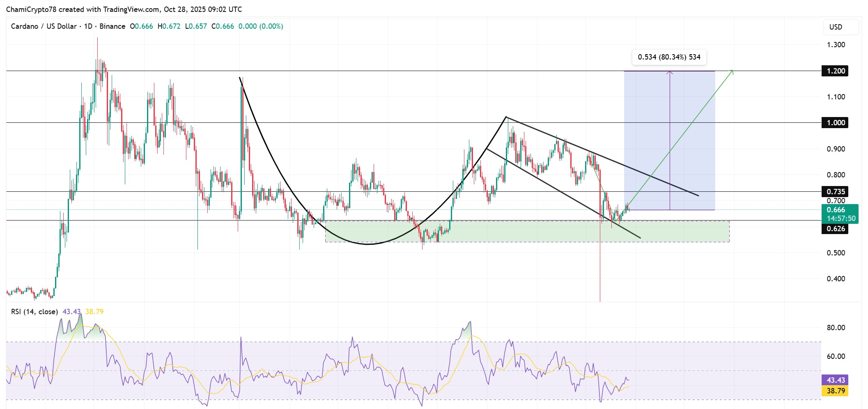Image resolution: width=868 pixels, height=409 pixels.
Task: Select the green demand zone rectangle
Action: click(x=527, y=231)
